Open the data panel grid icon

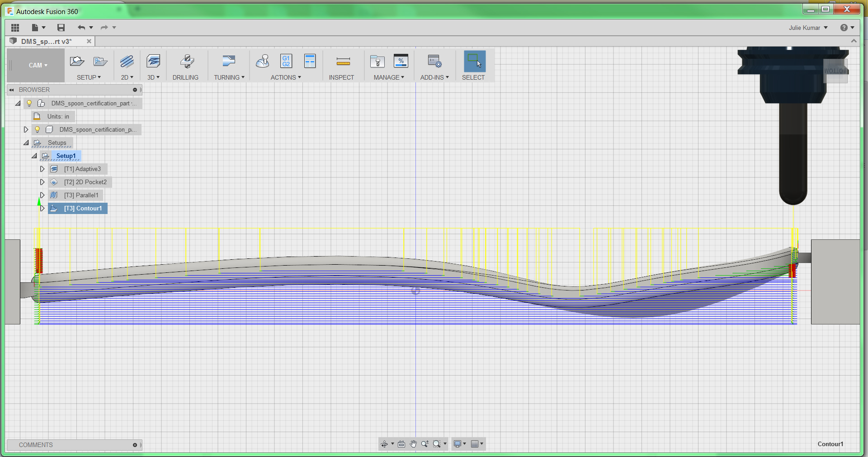15,28
